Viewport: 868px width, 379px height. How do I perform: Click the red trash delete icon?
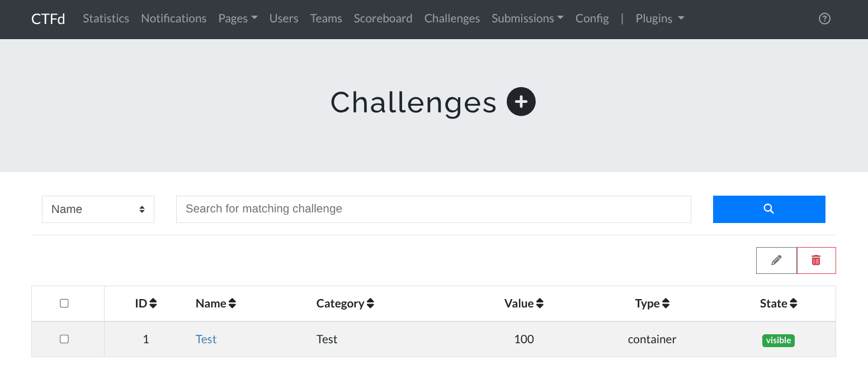pos(816,260)
